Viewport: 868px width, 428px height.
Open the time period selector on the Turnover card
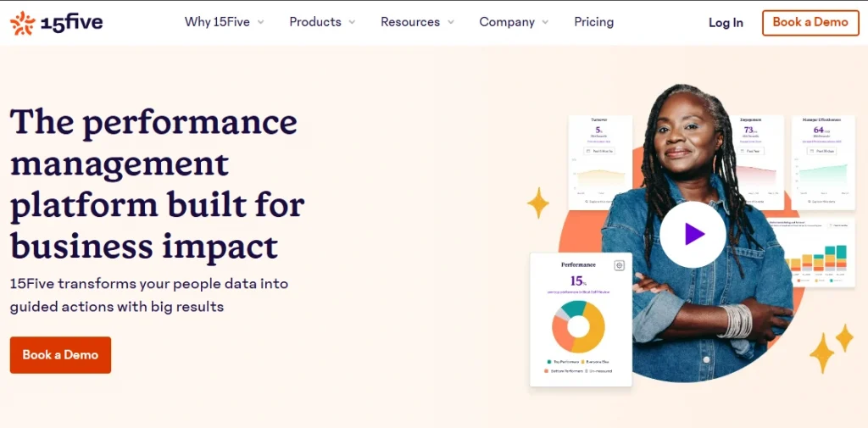point(599,151)
